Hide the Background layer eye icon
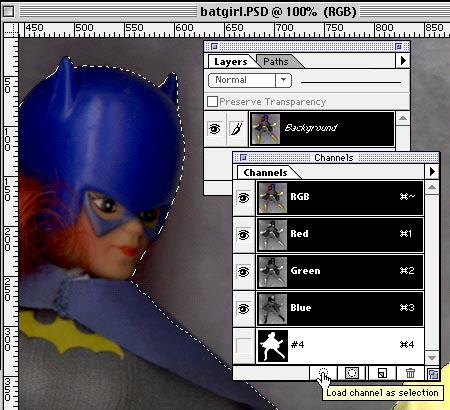 [214, 129]
